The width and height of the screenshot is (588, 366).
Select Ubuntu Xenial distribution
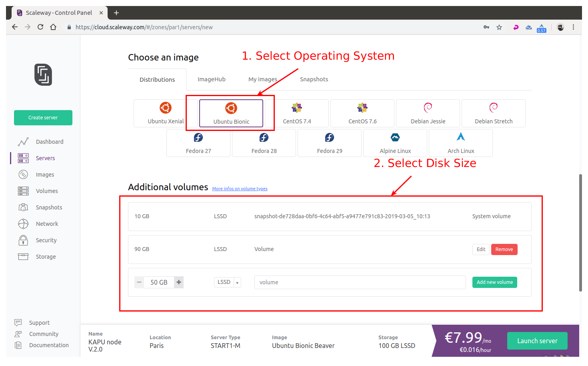166,113
